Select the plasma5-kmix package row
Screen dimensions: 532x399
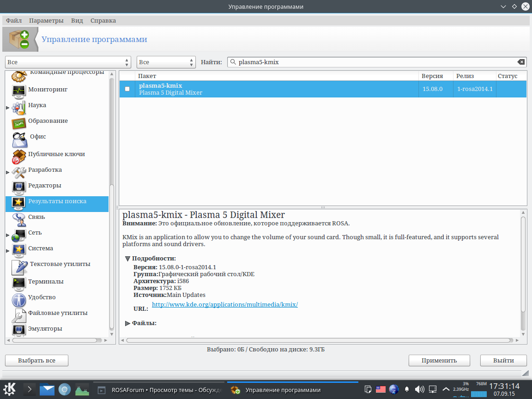[x=323, y=89]
